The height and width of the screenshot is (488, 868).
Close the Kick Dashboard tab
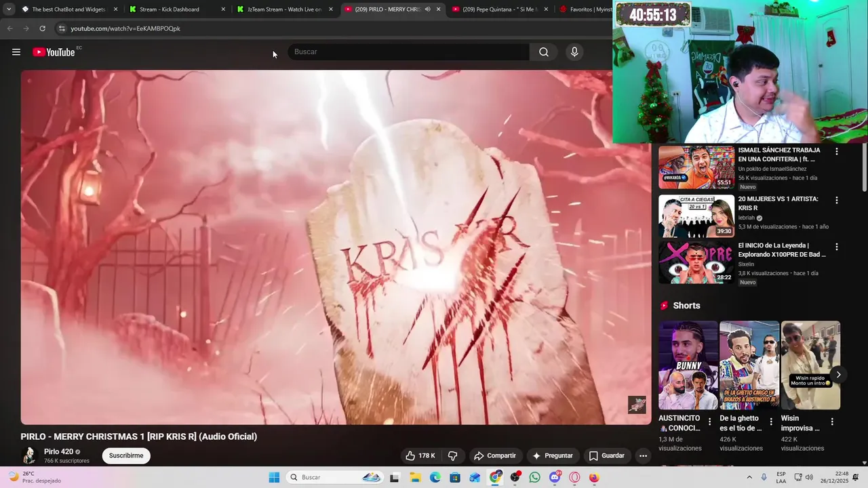point(223,9)
